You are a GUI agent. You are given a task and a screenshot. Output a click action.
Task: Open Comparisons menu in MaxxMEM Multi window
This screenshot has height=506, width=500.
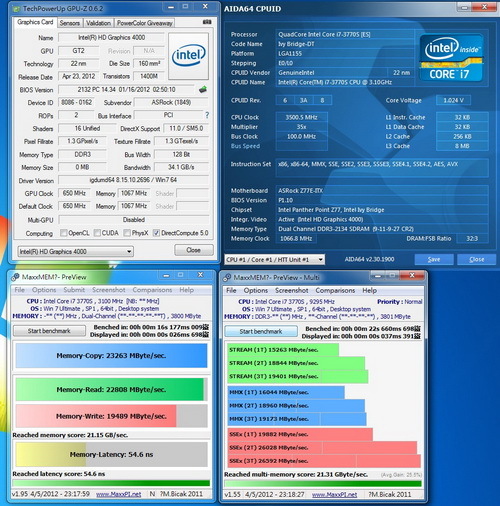click(335, 290)
